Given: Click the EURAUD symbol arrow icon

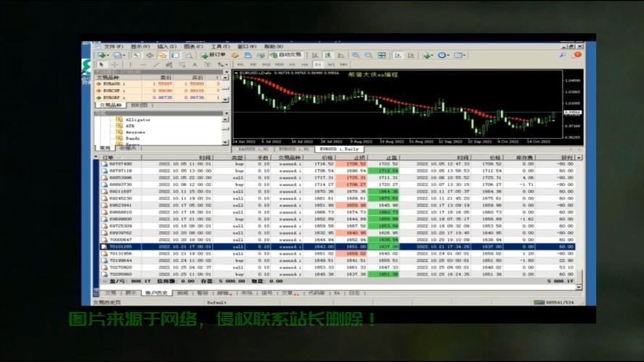Looking at the screenshot, I should tap(99, 84).
